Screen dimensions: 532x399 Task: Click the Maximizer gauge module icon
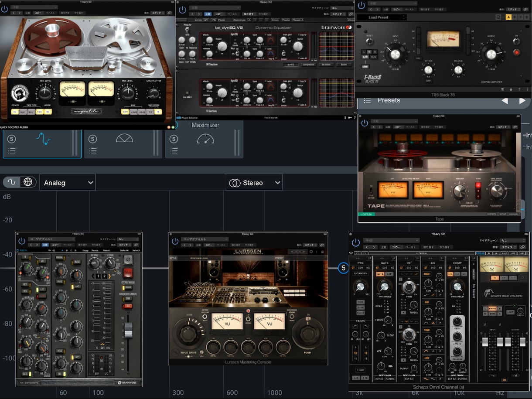tap(205, 139)
